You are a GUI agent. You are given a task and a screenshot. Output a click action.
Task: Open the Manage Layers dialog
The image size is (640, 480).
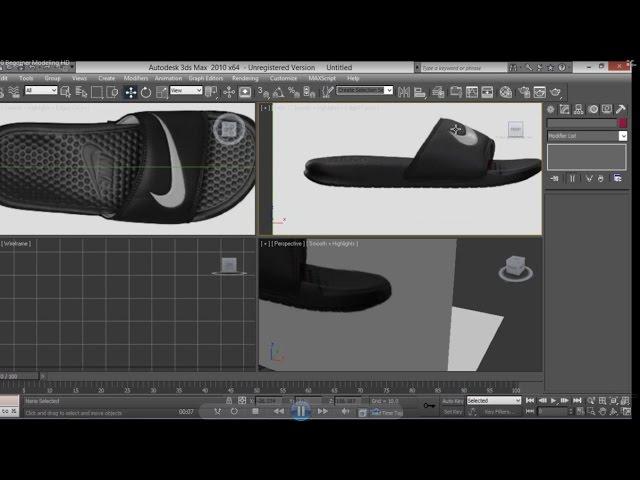[x=438, y=92]
